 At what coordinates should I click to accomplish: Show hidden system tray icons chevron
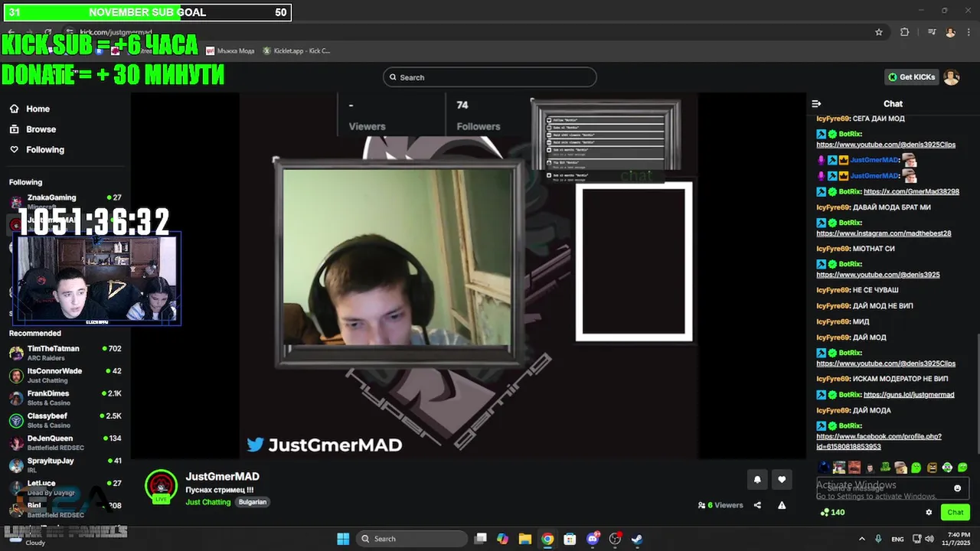pos(862,539)
